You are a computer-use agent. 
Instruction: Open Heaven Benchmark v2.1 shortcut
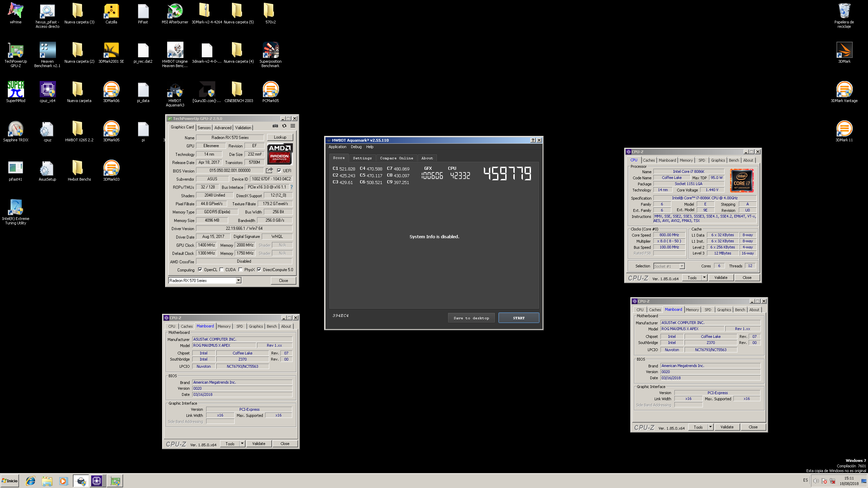click(x=47, y=55)
